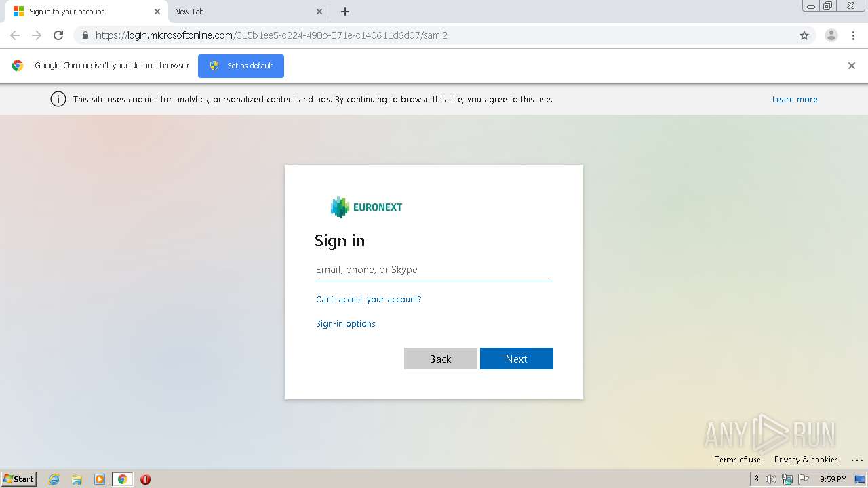This screenshot has width=868, height=488.
Task: Show hidden system tray icons arrow
Action: pos(756,479)
